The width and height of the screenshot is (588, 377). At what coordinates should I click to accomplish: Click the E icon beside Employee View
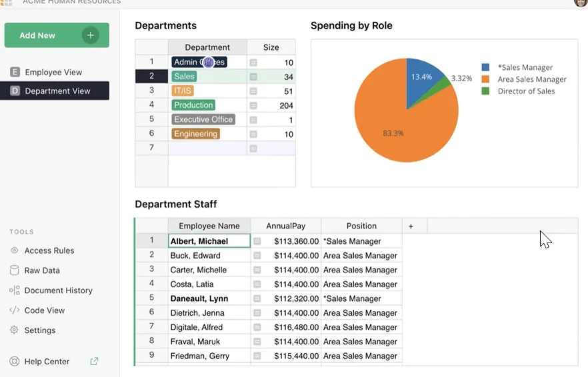pos(15,72)
